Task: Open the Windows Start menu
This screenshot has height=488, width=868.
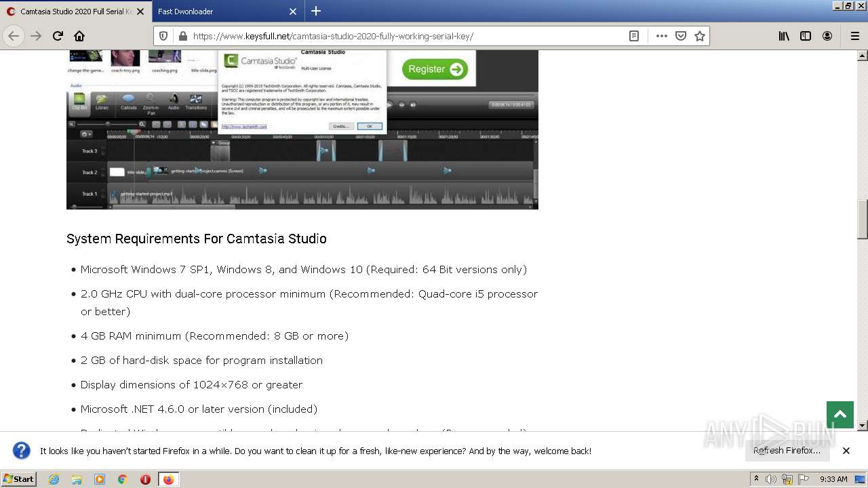Action: [x=19, y=479]
